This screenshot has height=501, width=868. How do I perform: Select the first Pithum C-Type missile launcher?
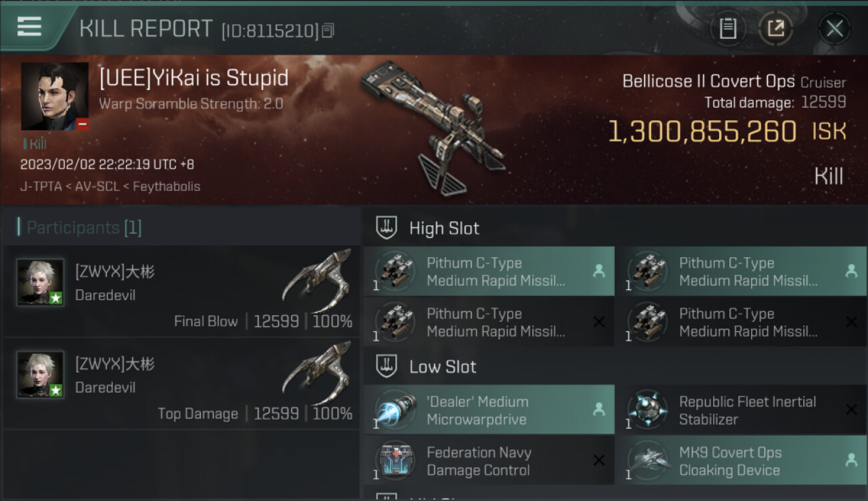click(489, 271)
